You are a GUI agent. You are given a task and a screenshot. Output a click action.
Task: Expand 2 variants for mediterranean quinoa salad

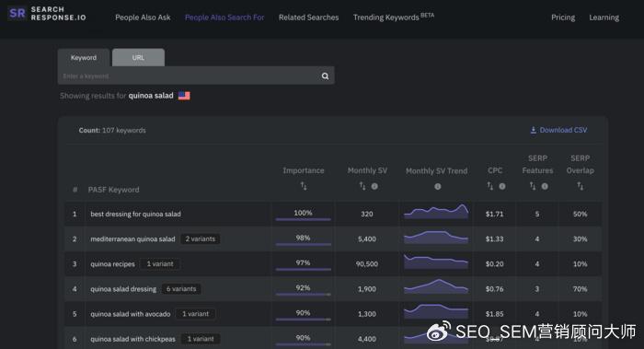(x=200, y=238)
